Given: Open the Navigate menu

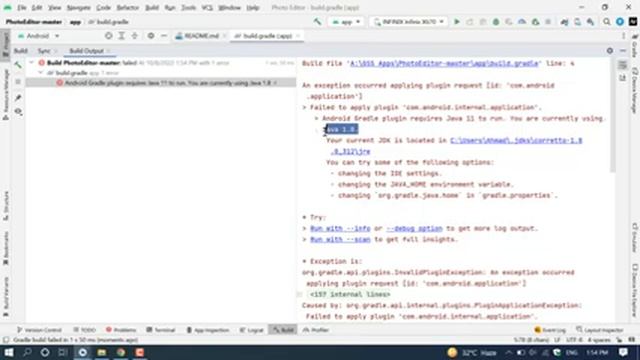Looking at the screenshot, I should pyautogui.click(x=78, y=7).
